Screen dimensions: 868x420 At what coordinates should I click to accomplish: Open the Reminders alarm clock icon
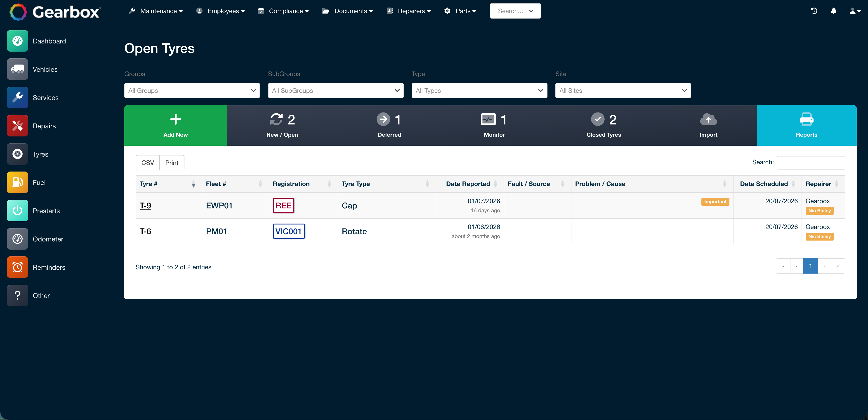point(18,267)
